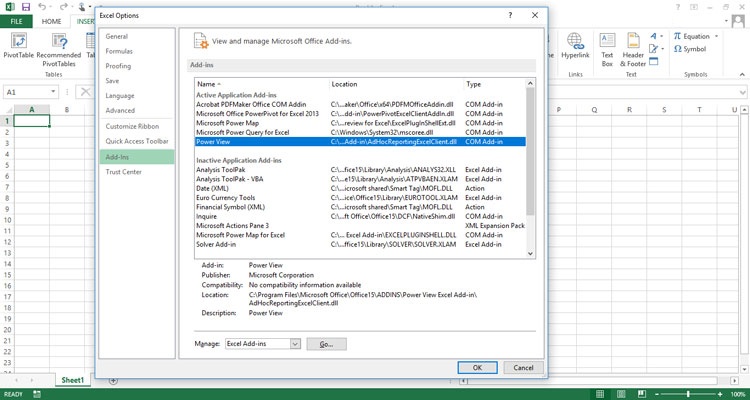
Task: Click the zoom out minus button
Action: click(657, 394)
